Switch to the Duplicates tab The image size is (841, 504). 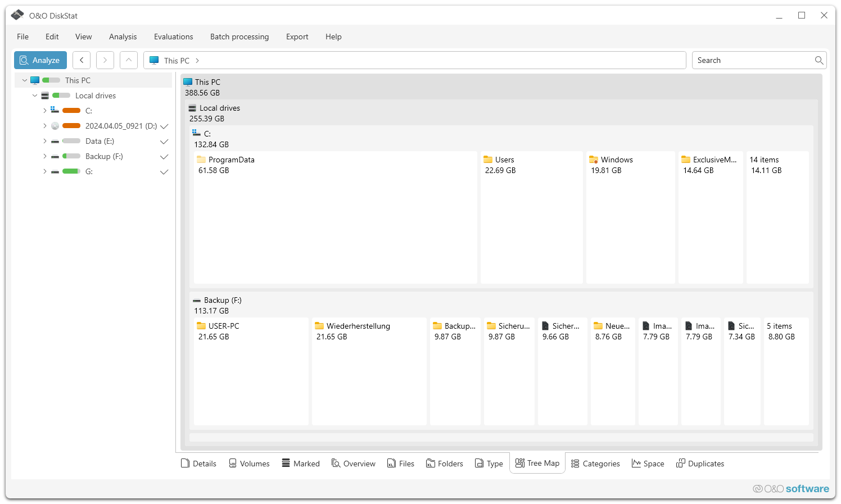[x=700, y=464]
